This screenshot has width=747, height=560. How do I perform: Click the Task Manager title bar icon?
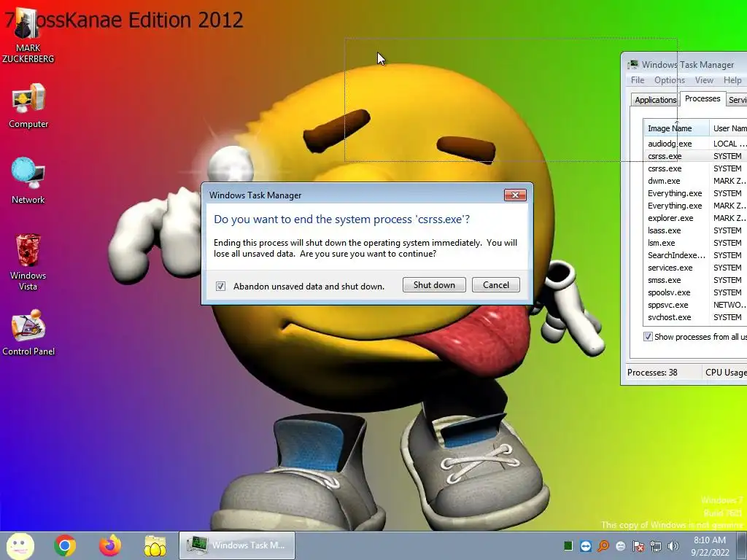(632, 64)
